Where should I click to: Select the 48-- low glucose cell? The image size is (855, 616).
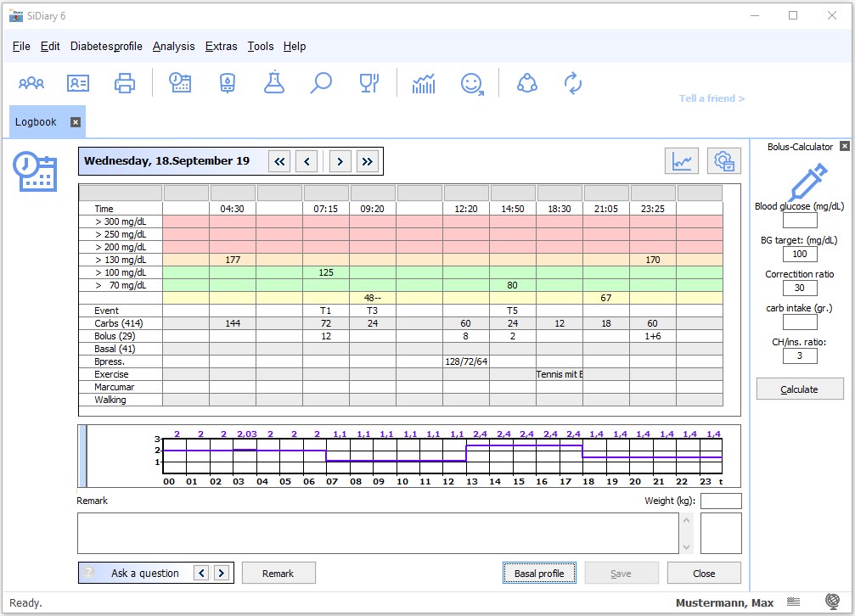373,298
